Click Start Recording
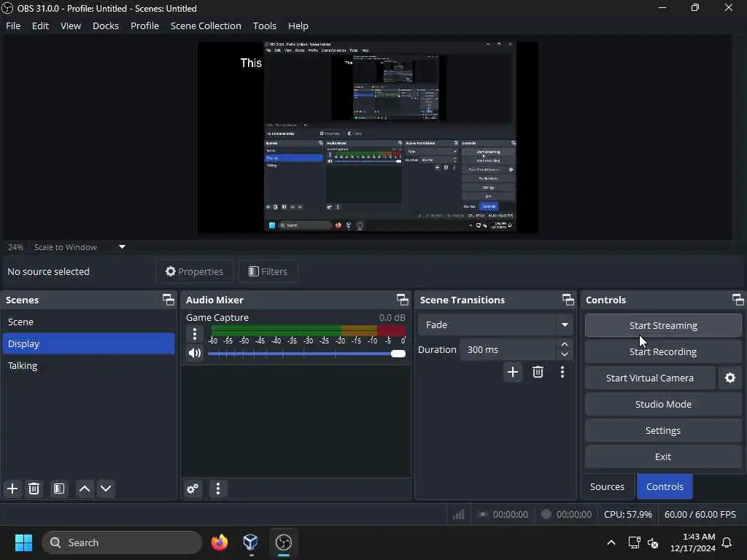The image size is (747, 560). 663,352
